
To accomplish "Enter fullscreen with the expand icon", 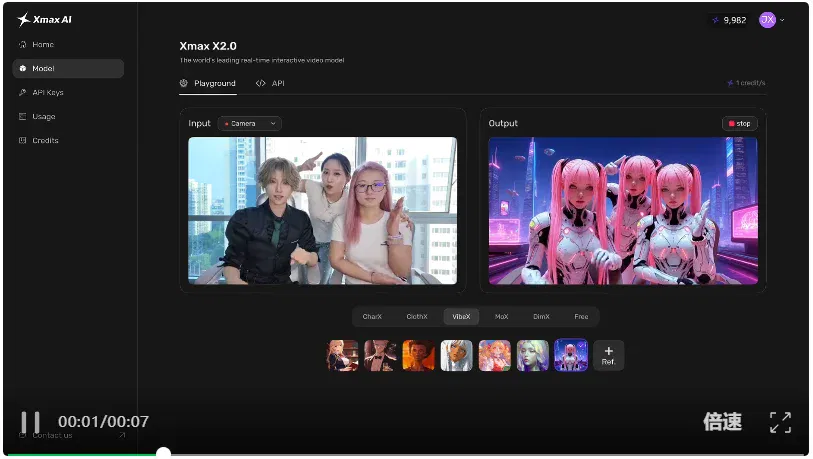I will 780,422.
